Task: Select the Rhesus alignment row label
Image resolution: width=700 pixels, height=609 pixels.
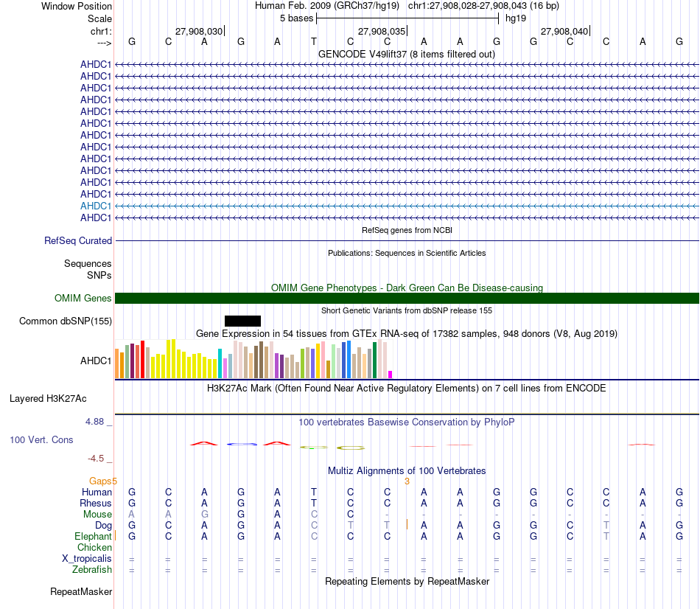Action: [96, 503]
